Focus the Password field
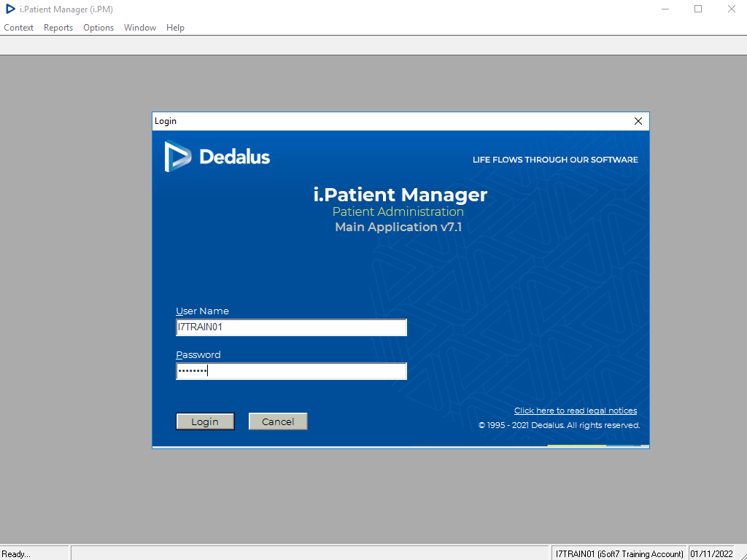Viewport: 747px width, 560px height. (291, 371)
